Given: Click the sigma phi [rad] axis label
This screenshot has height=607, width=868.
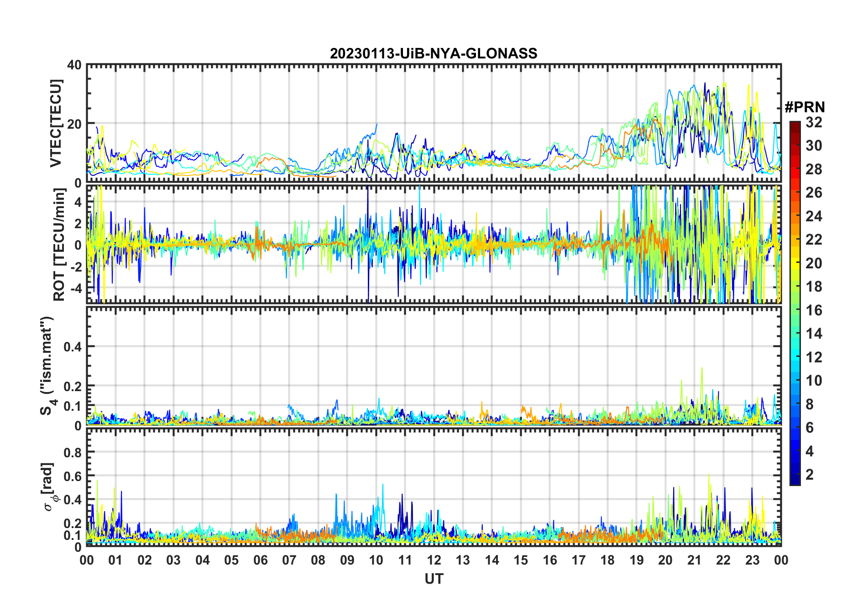Looking at the screenshot, I should pos(49,487).
